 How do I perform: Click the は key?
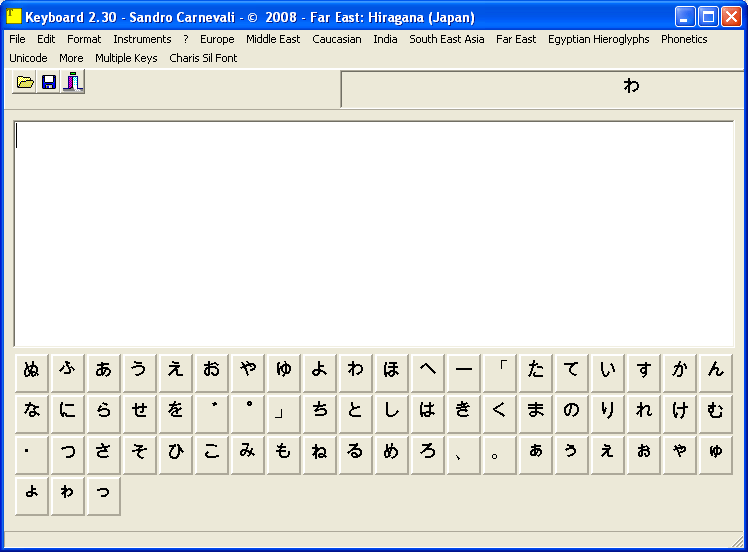(x=427, y=414)
